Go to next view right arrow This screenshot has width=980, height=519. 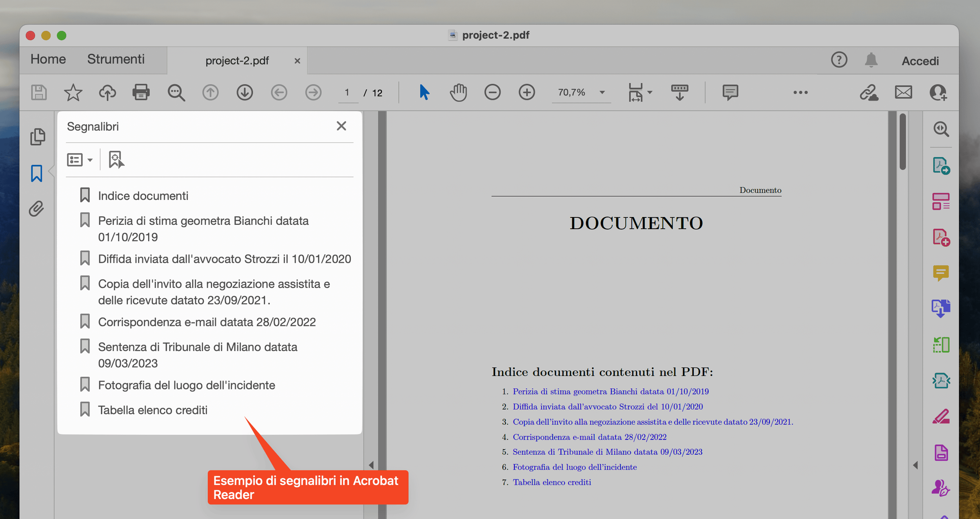click(313, 93)
